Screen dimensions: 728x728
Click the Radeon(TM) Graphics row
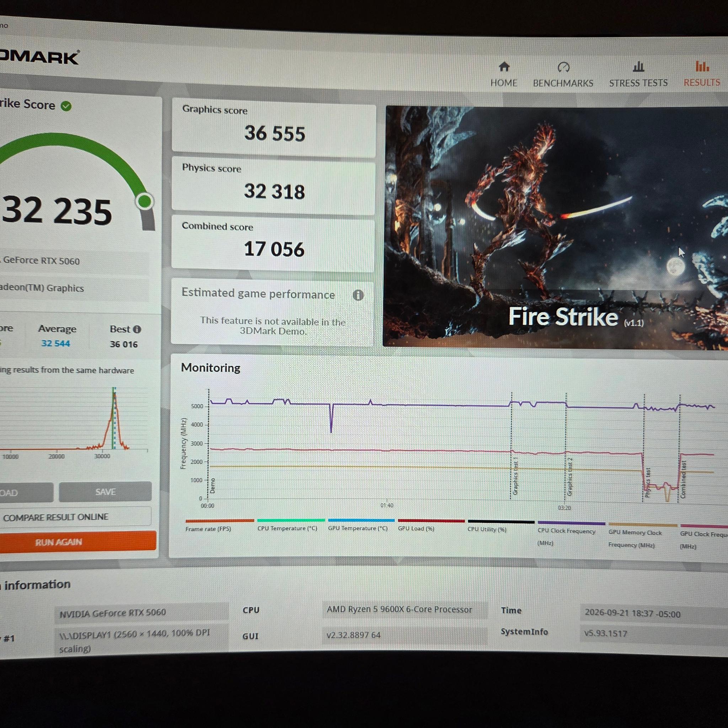click(x=75, y=288)
